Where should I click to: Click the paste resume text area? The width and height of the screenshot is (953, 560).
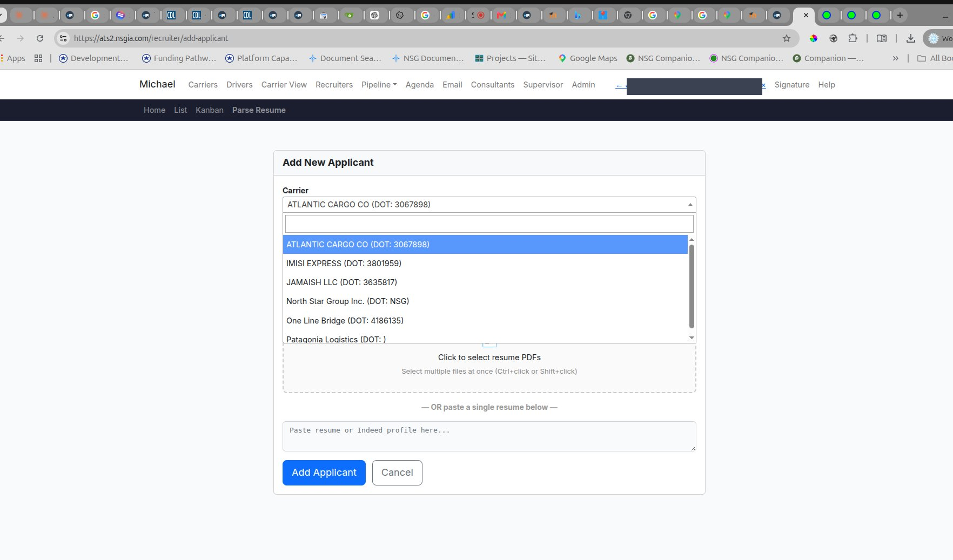489,436
